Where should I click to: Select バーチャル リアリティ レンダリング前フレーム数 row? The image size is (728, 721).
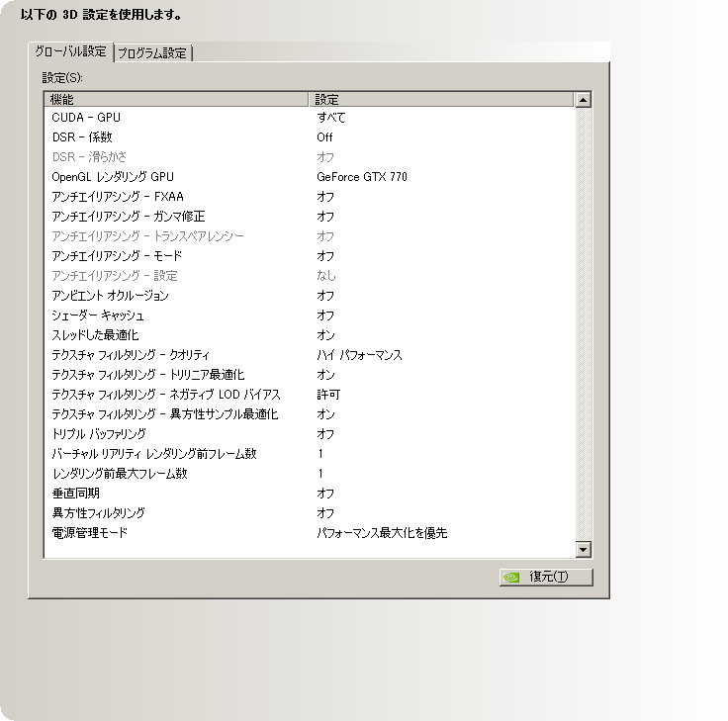click(x=310, y=454)
